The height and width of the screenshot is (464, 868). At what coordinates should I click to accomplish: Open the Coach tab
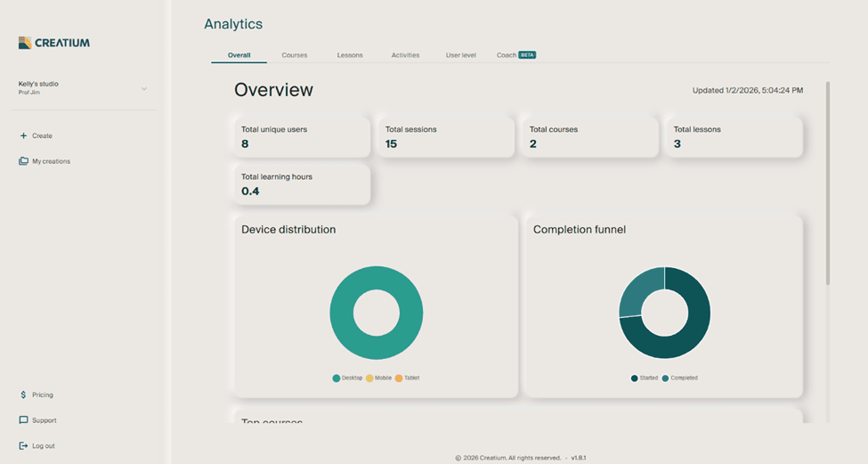[x=516, y=55]
